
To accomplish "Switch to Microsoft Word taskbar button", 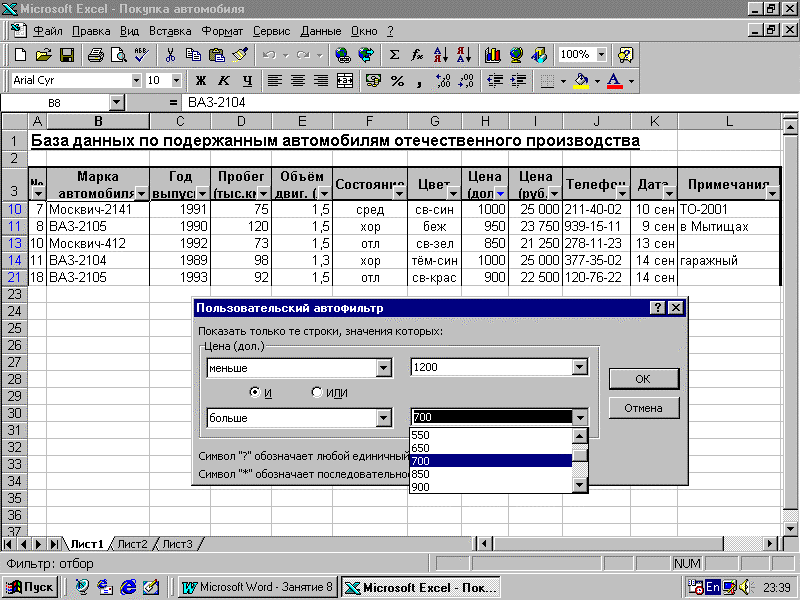I will 258,587.
